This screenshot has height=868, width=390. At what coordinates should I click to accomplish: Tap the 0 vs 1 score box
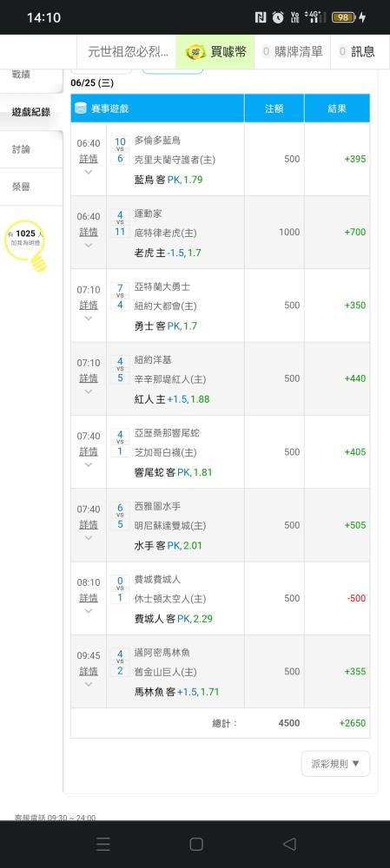[120, 589]
